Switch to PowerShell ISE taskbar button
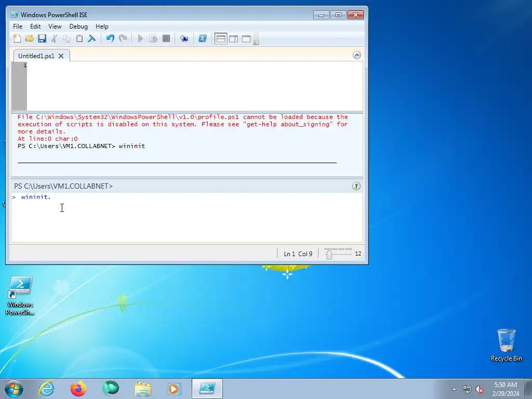532x399 pixels. pyautogui.click(x=207, y=389)
